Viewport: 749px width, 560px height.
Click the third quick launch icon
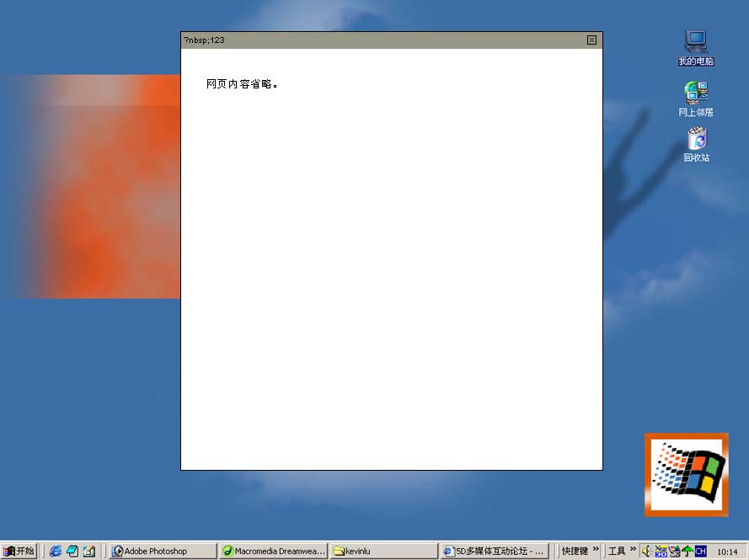89,551
